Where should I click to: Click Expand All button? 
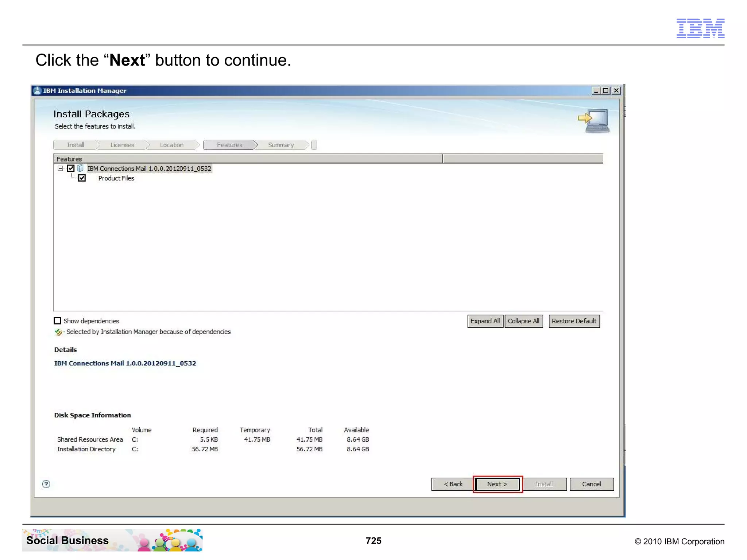pos(485,321)
